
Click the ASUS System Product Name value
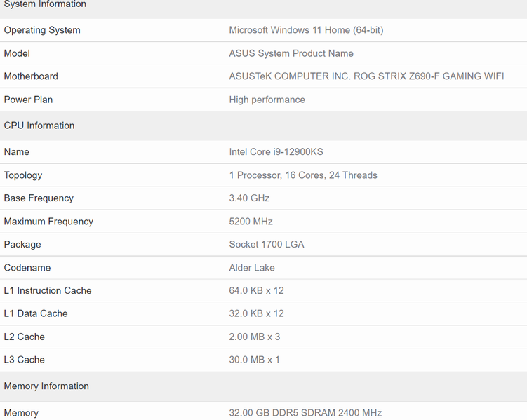pyautogui.click(x=291, y=53)
